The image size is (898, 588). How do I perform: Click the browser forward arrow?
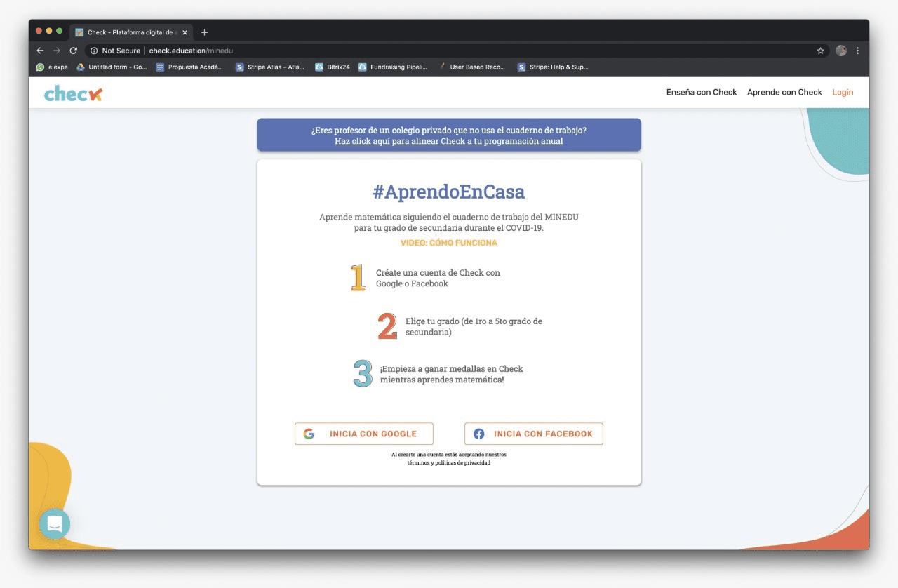point(57,51)
